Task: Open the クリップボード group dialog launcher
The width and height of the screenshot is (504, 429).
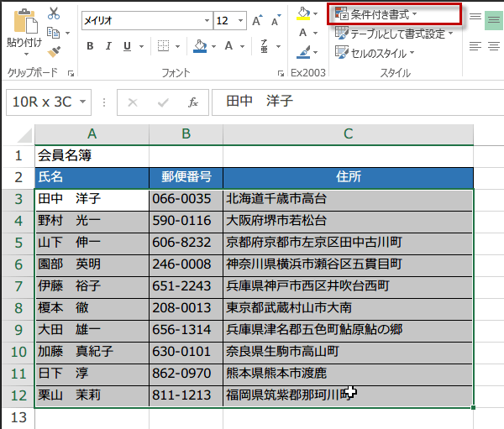Action: 71,74
